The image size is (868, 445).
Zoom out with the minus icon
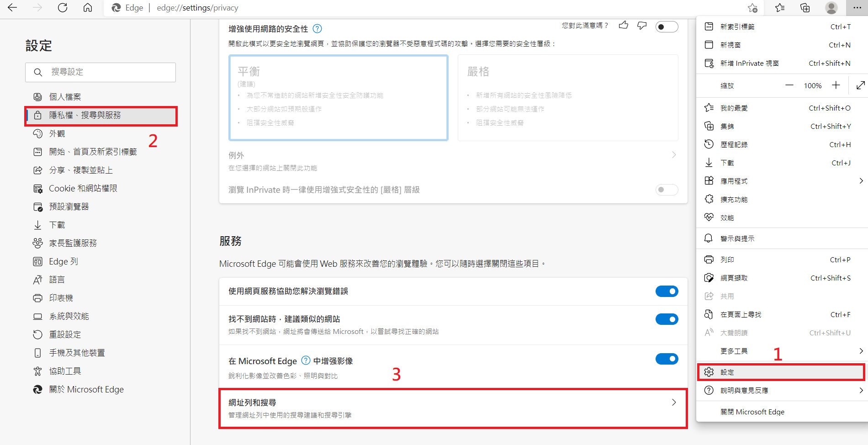point(789,85)
